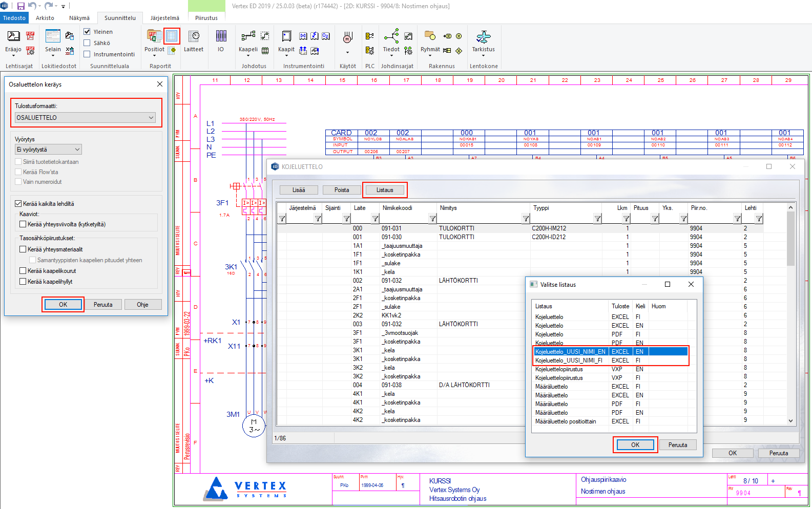
Task: Switch to the Järjestelmä ribbon tab
Action: (x=164, y=18)
